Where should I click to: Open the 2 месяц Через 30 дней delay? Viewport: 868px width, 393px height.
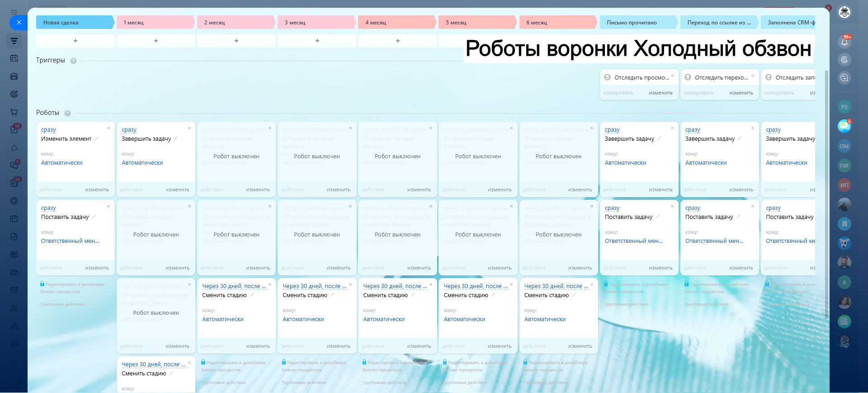[234, 286]
